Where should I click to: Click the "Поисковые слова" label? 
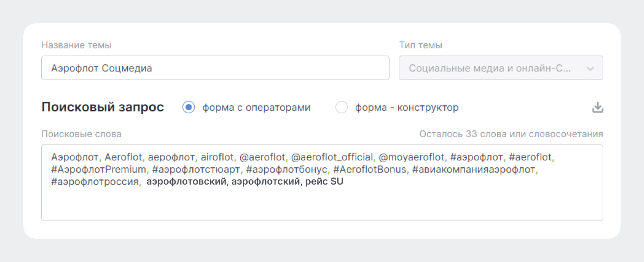pyautogui.click(x=81, y=134)
